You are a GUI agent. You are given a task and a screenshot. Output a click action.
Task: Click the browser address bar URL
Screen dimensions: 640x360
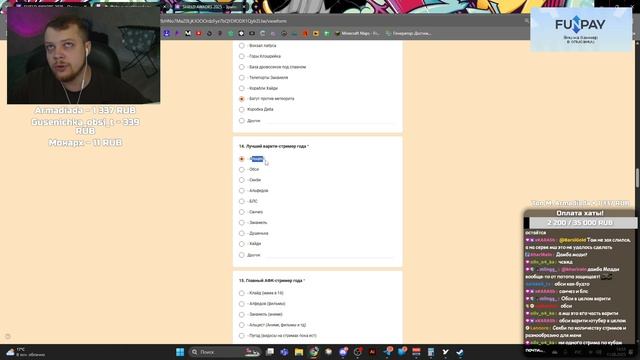[x=224, y=21]
